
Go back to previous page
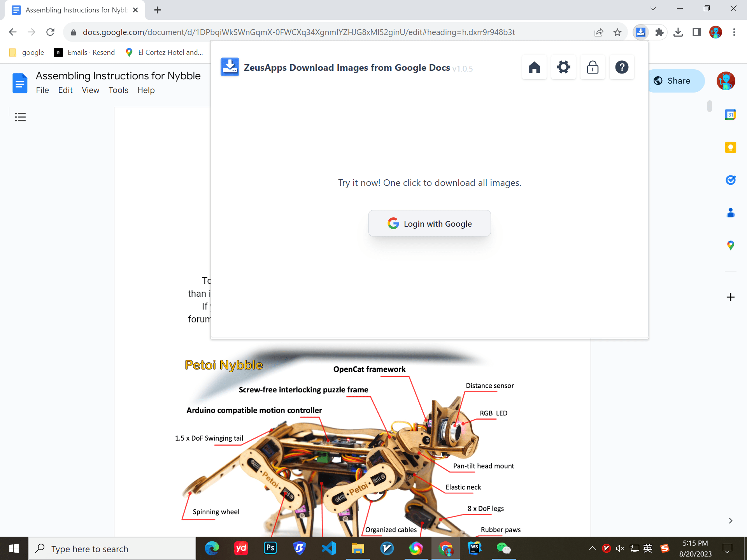click(x=13, y=32)
